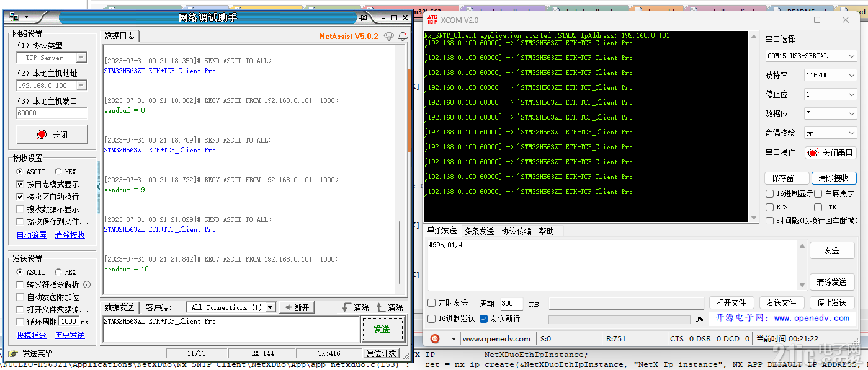Click the 清除接收 button in XCOM
The width and height of the screenshot is (868, 370).
833,178
